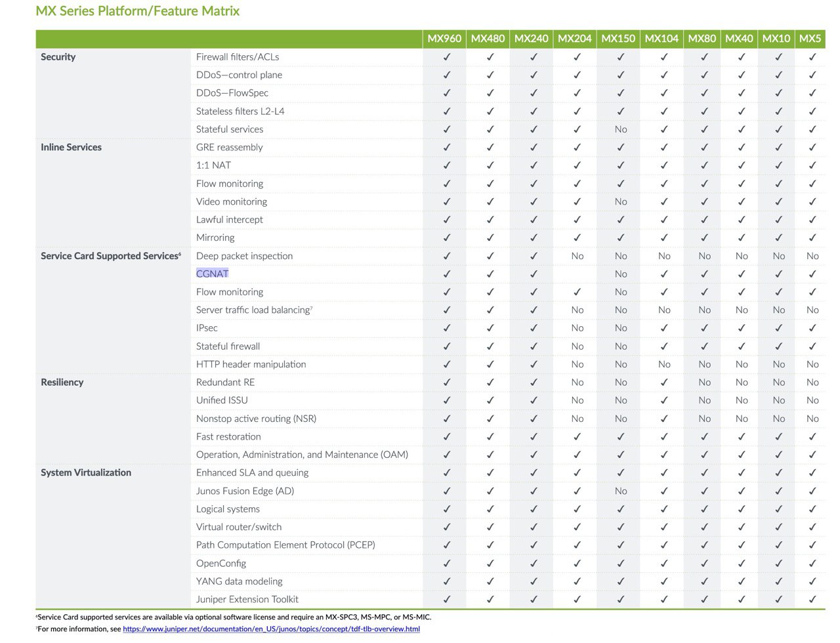Viewport: 840px width, 643px height.
Task: Click the DDoS—FlowSpec row label
Action: 232,93
